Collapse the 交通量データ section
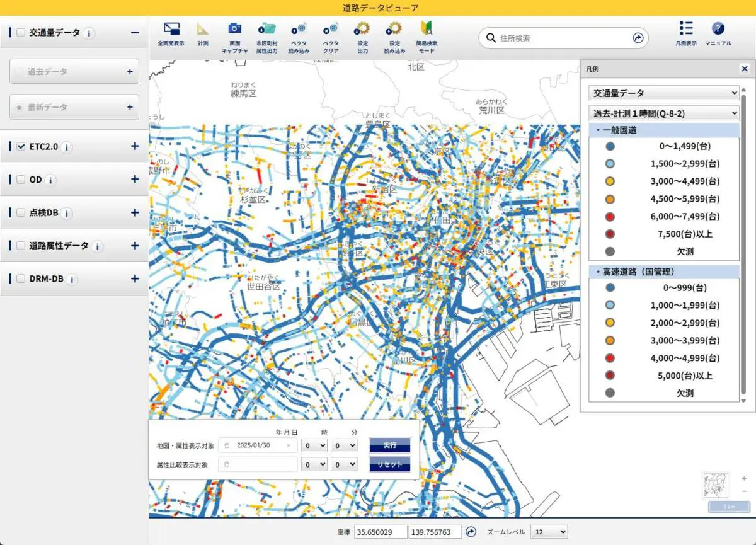The image size is (756, 545). click(135, 32)
